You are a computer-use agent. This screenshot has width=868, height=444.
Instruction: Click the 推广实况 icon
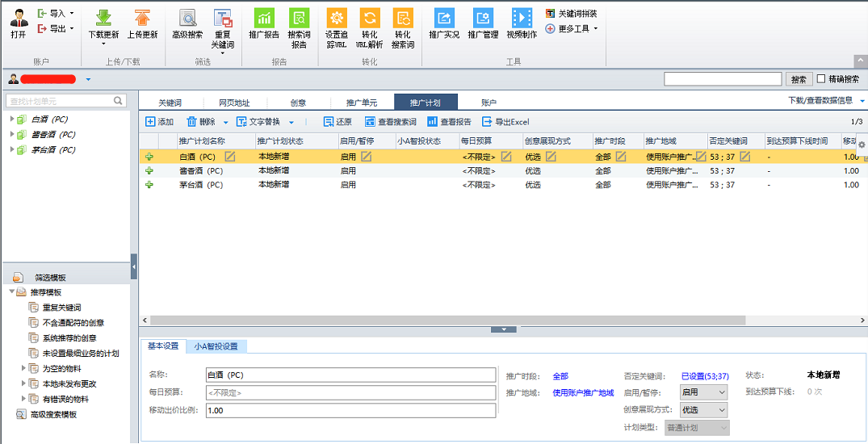[x=444, y=19]
